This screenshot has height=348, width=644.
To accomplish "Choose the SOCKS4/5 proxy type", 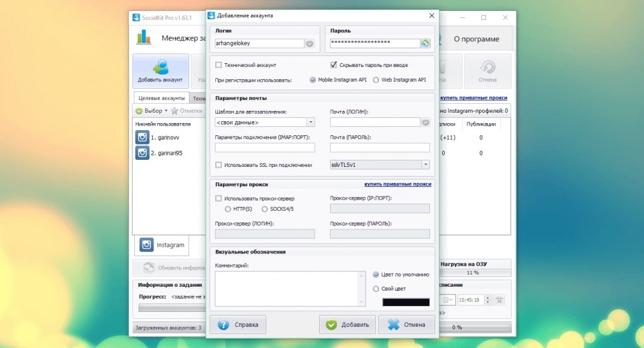I will (x=264, y=209).
